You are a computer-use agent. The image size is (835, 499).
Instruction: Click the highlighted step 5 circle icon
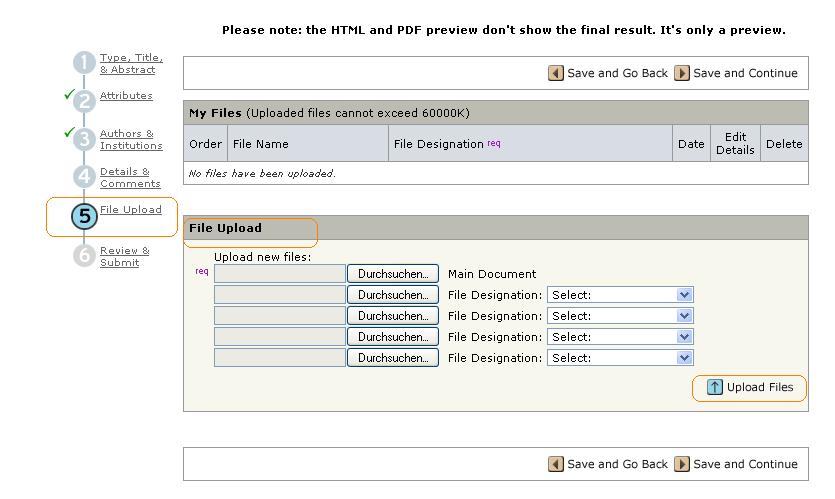pos(84,216)
